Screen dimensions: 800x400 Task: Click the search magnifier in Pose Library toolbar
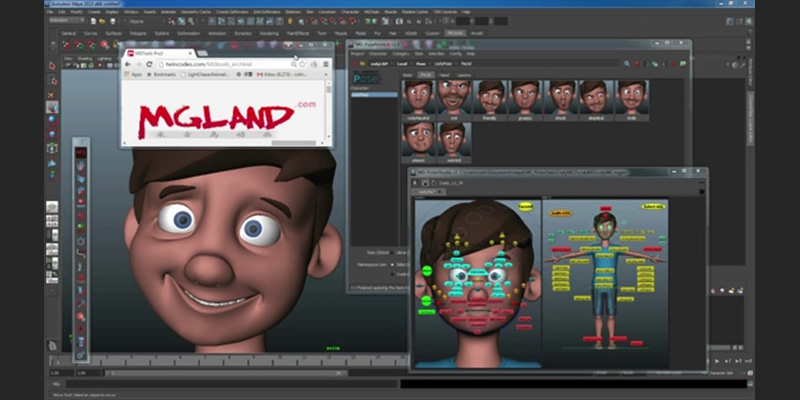[627, 64]
